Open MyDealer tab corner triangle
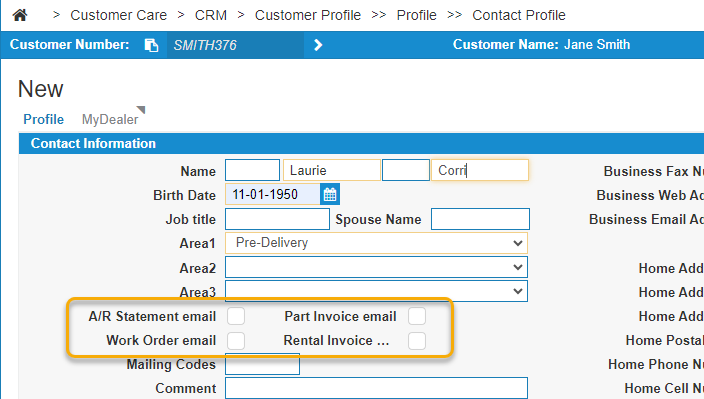The image size is (704, 399). [x=141, y=109]
